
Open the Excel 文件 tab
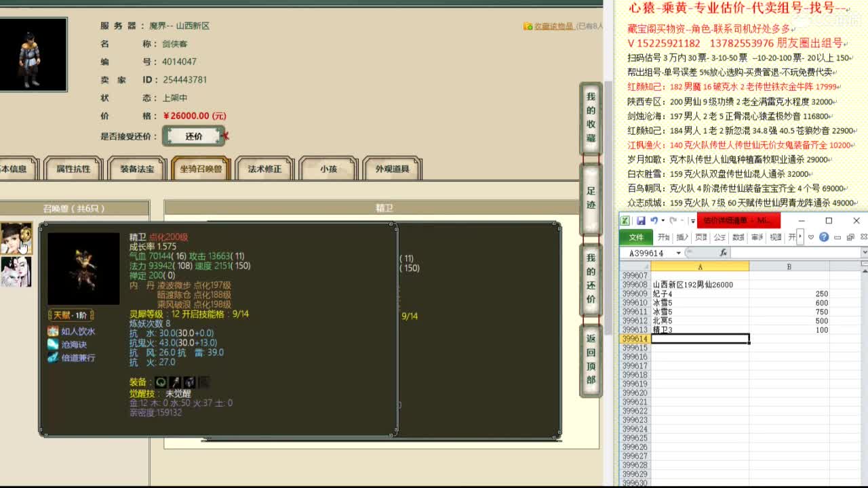point(636,237)
